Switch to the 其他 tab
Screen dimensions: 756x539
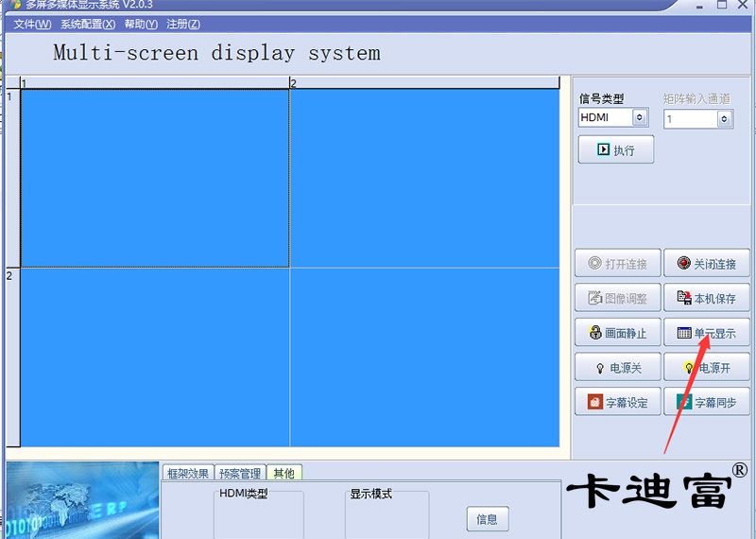(x=283, y=474)
